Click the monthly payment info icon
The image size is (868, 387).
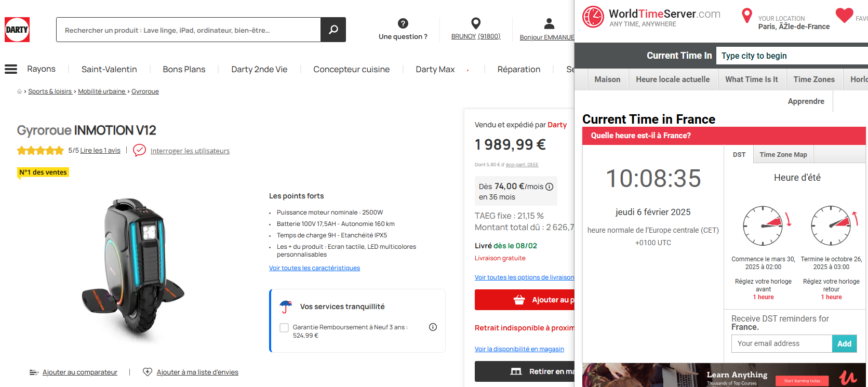point(549,186)
